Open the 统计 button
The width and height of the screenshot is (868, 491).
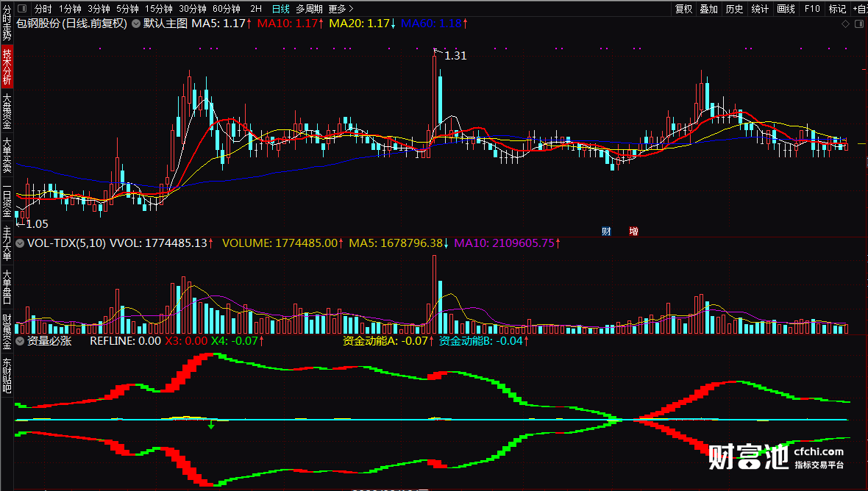point(760,9)
